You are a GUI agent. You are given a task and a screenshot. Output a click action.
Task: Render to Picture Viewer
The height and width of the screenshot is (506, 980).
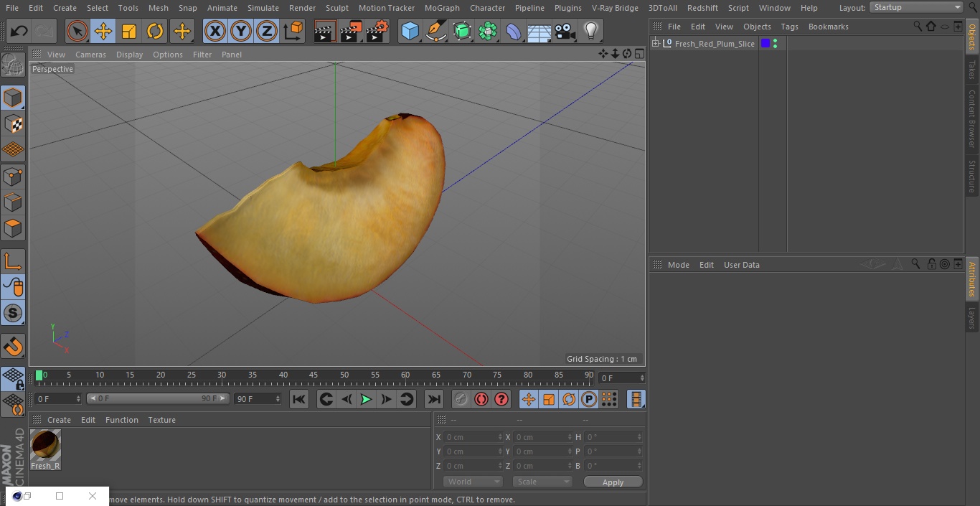(351, 31)
